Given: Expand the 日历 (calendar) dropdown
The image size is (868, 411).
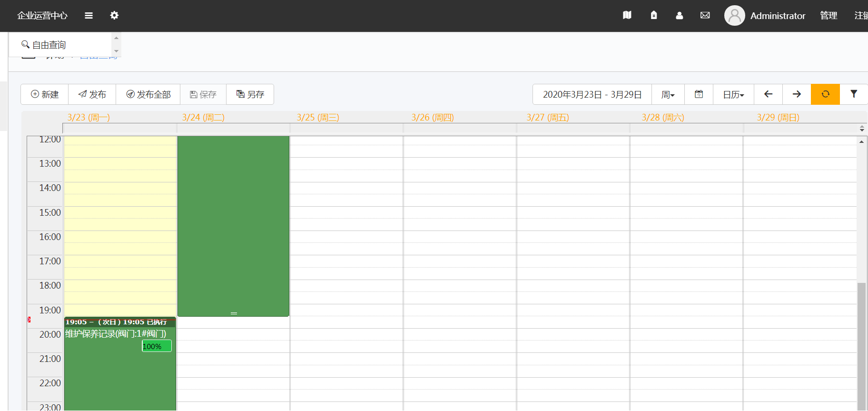Looking at the screenshot, I should click(x=733, y=95).
